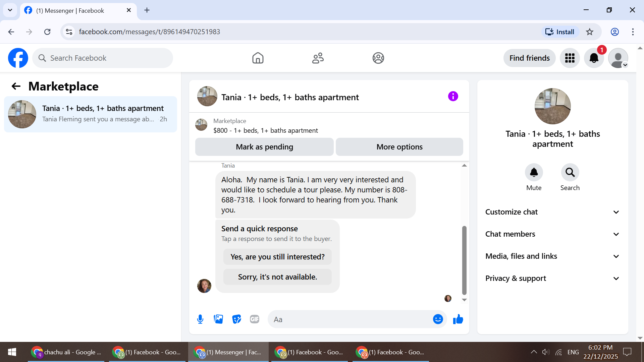
Task: Search within the conversation
Action: [x=570, y=173]
